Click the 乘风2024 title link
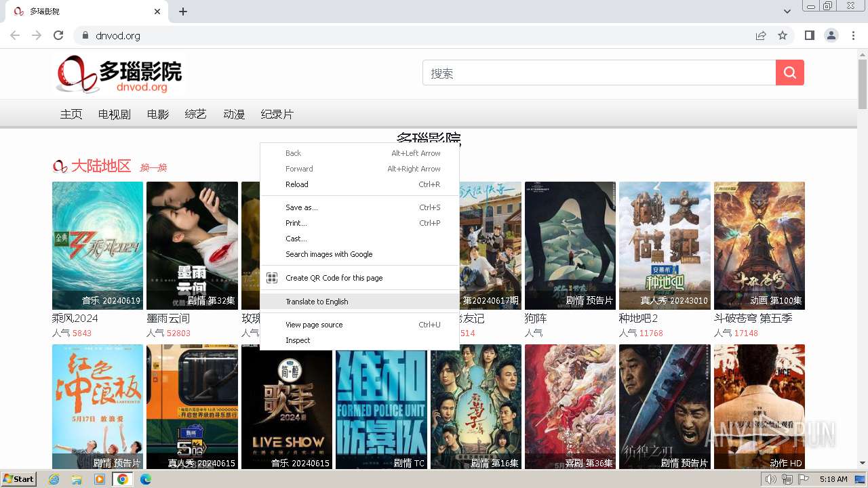The image size is (868, 488). [x=75, y=319]
